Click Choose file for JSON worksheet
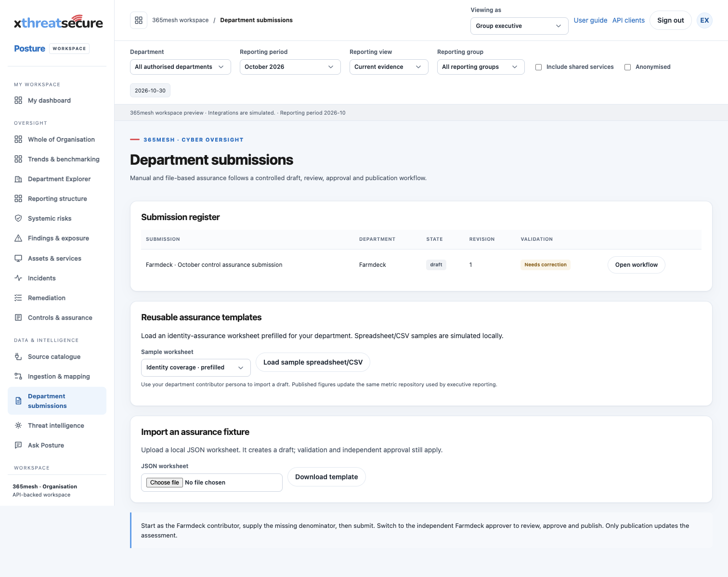This screenshot has height=577, width=728. pyautogui.click(x=165, y=483)
